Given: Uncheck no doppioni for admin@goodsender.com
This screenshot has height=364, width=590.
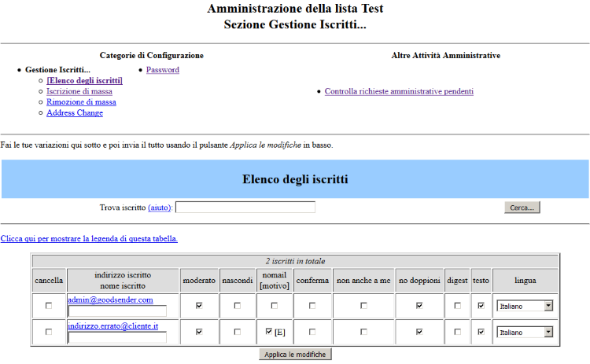Looking at the screenshot, I should 419,306.
